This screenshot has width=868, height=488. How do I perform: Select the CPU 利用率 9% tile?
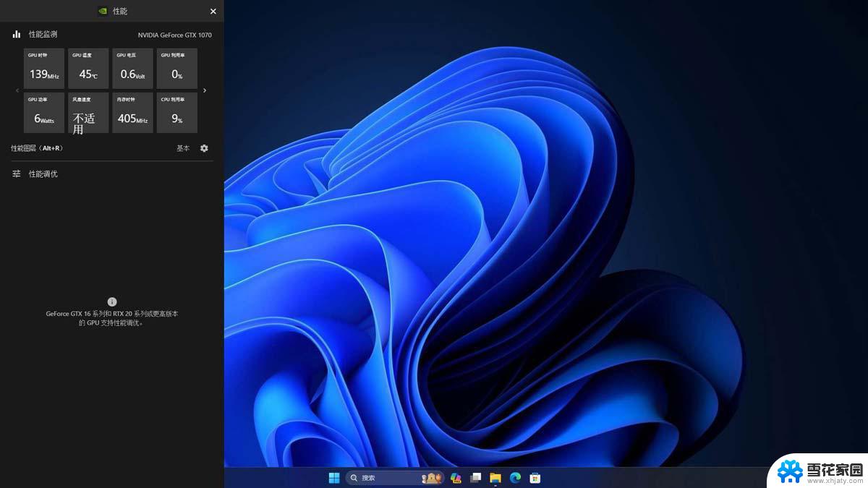click(177, 113)
